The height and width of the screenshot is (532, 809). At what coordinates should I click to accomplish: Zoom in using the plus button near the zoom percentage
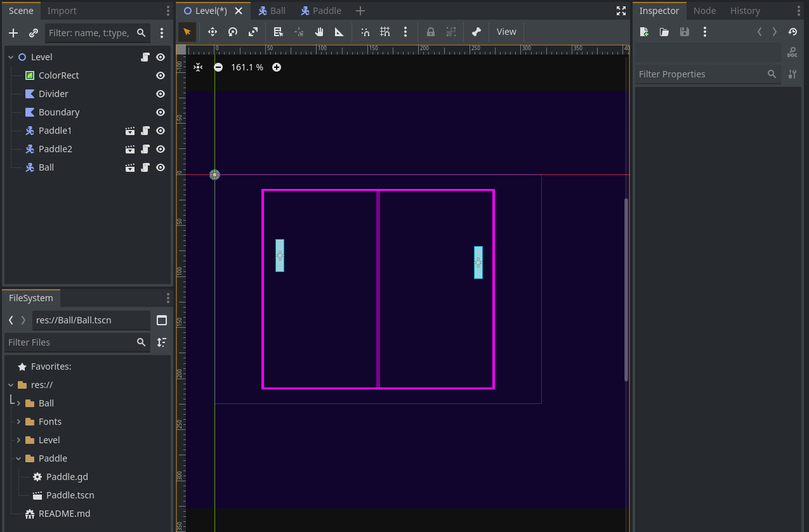click(x=277, y=67)
